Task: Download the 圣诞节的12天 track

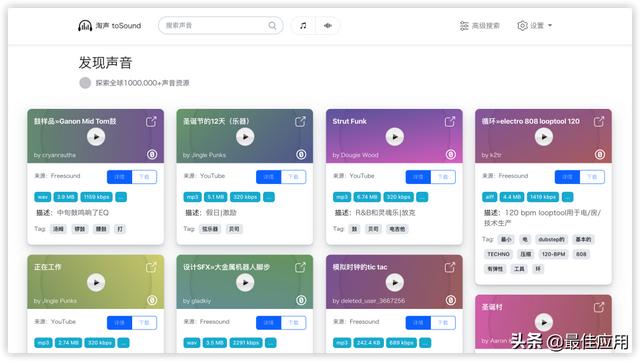Action: coord(293,177)
